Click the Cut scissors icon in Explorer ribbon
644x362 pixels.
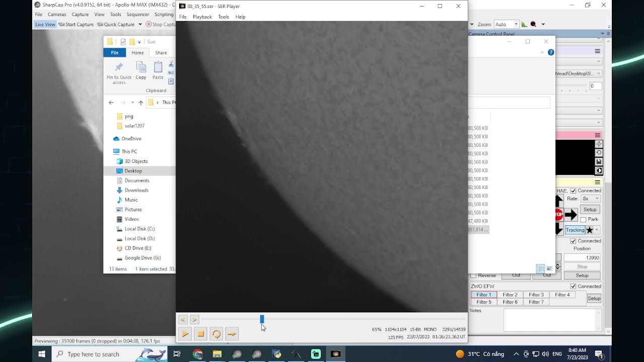click(171, 64)
